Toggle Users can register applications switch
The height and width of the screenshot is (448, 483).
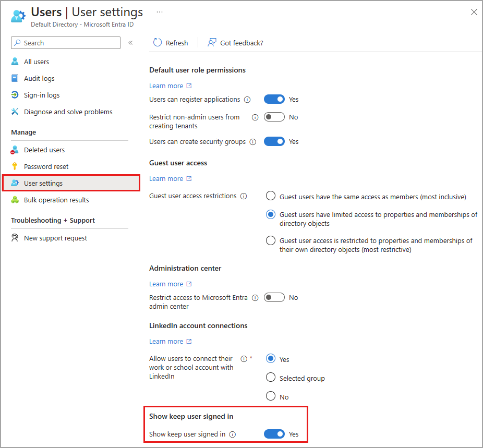pos(274,99)
